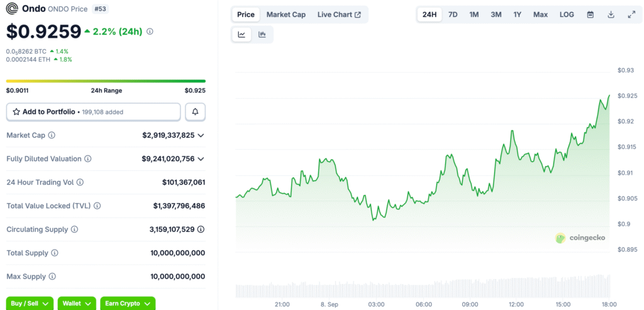The height and width of the screenshot is (310, 644).
Task: Click the $9,241,020,756 valuation value
Action: pyautogui.click(x=168, y=159)
